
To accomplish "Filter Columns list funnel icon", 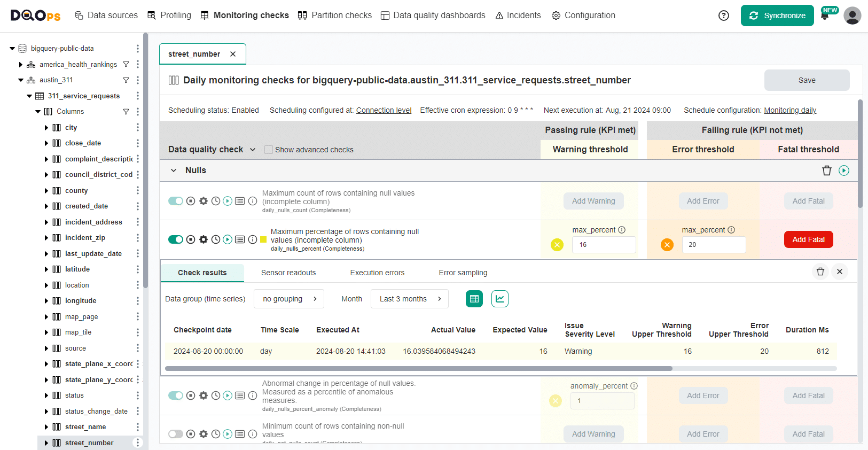I will point(126,112).
